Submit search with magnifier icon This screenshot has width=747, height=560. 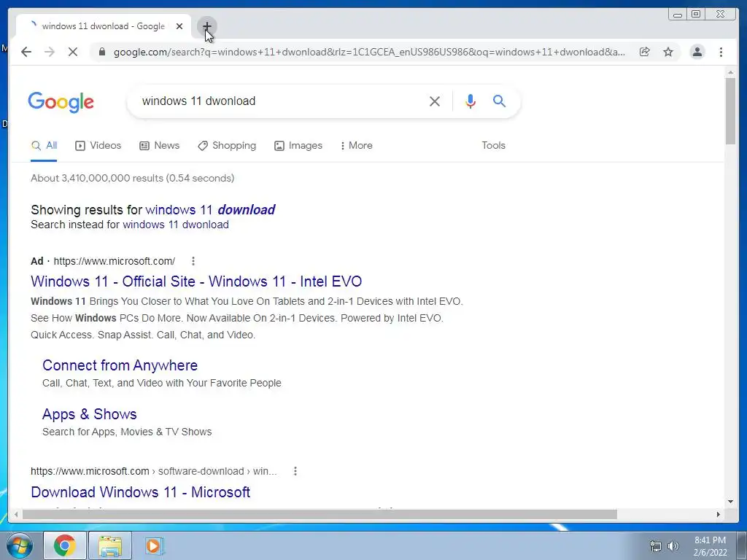(x=499, y=101)
